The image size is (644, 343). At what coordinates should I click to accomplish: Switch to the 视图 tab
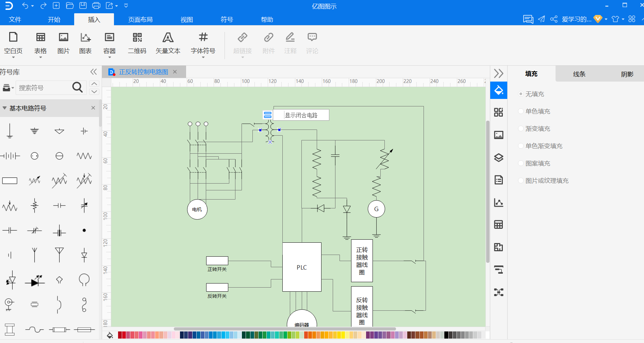[x=187, y=19]
